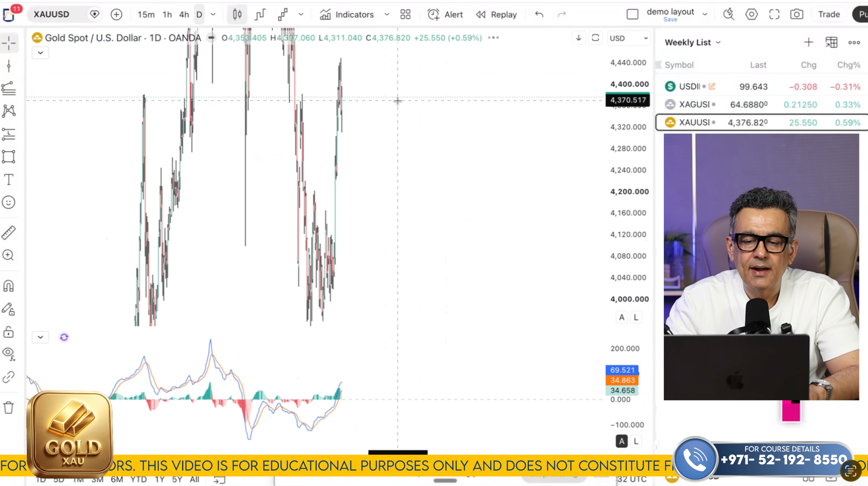The width and height of the screenshot is (868, 486).
Task: Open the candlestick chart type selector
Action: [x=237, y=14]
